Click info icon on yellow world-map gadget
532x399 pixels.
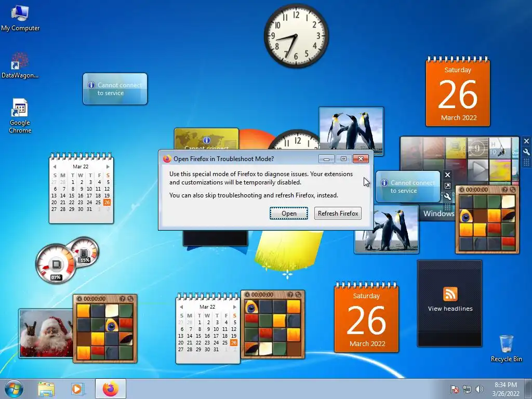(206, 140)
